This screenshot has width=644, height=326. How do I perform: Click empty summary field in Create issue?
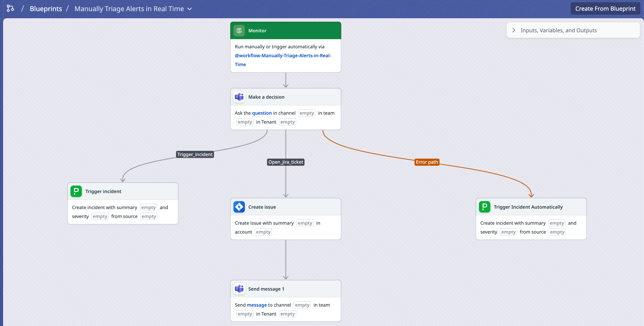tap(305, 223)
